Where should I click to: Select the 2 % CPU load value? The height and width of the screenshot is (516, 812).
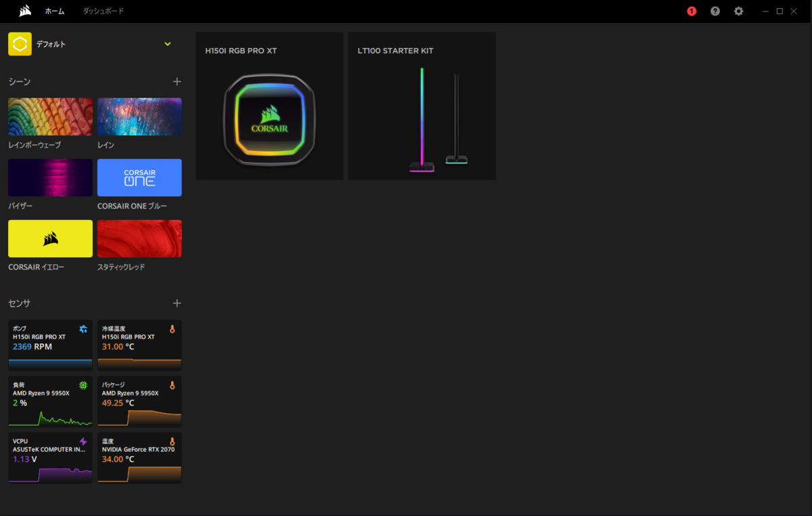20,403
